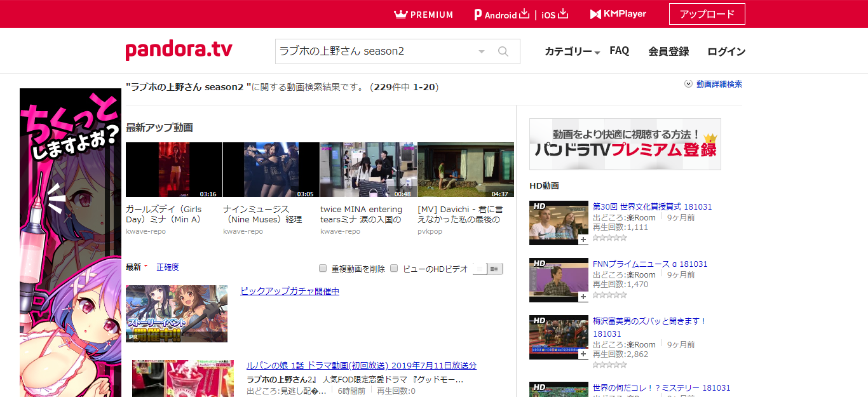Switch to detailed list view icon
Image resolution: width=868 pixels, height=397 pixels.
[495, 269]
